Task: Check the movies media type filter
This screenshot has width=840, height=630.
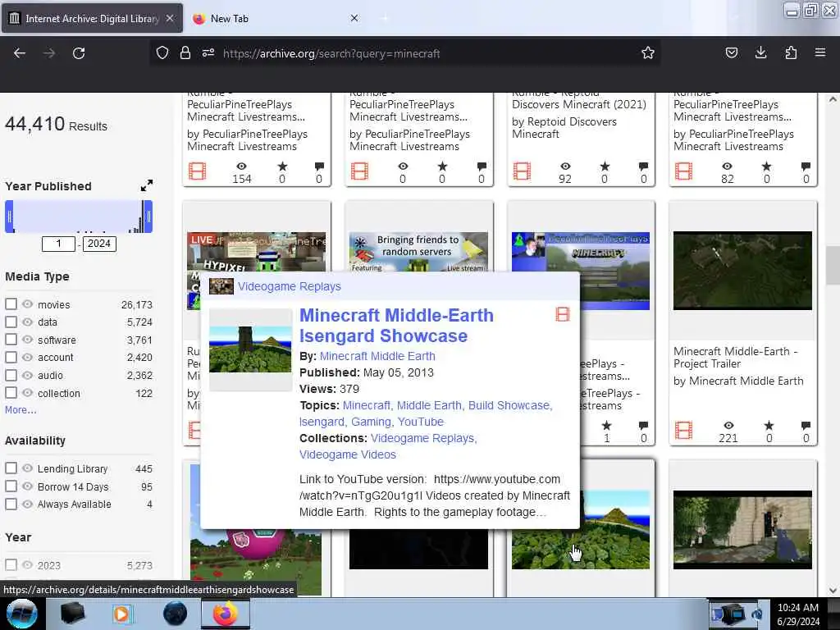Action: [11, 304]
